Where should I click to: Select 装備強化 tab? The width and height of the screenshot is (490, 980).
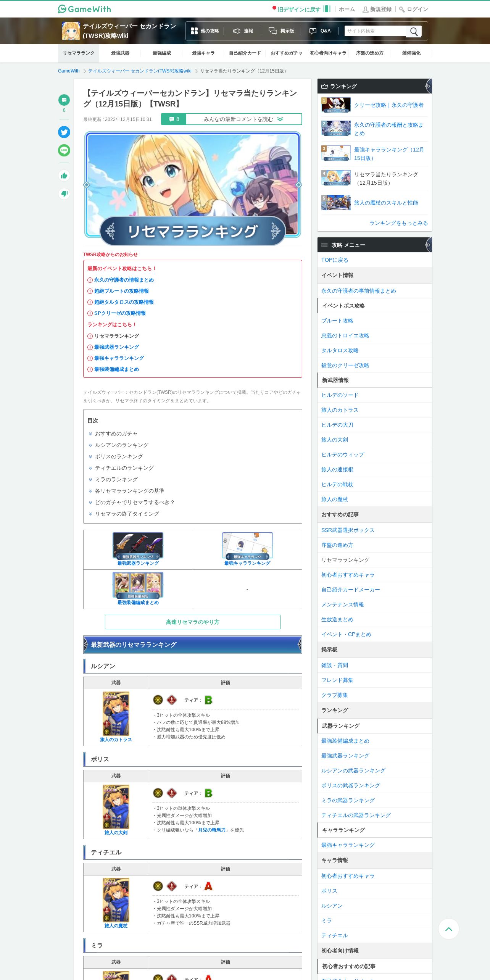pyautogui.click(x=411, y=53)
